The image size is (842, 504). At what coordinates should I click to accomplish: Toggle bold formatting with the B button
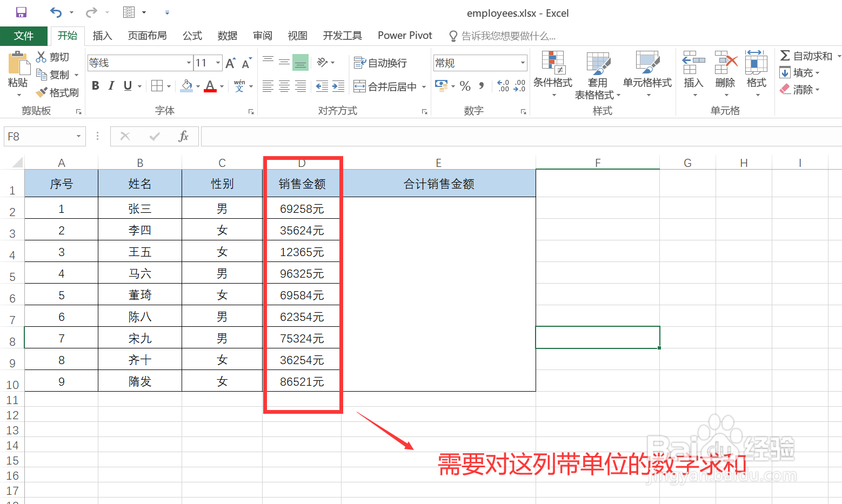click(95, 85)
